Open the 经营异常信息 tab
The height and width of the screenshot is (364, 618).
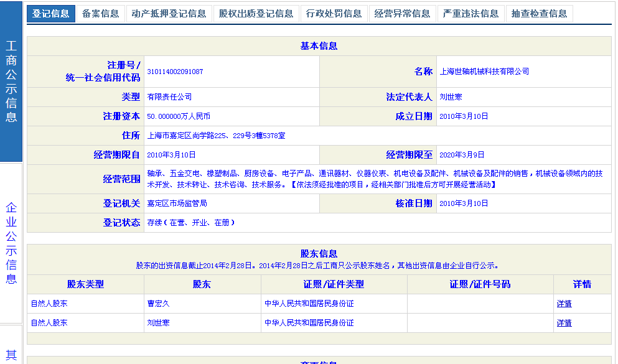[x=402, y=14]
